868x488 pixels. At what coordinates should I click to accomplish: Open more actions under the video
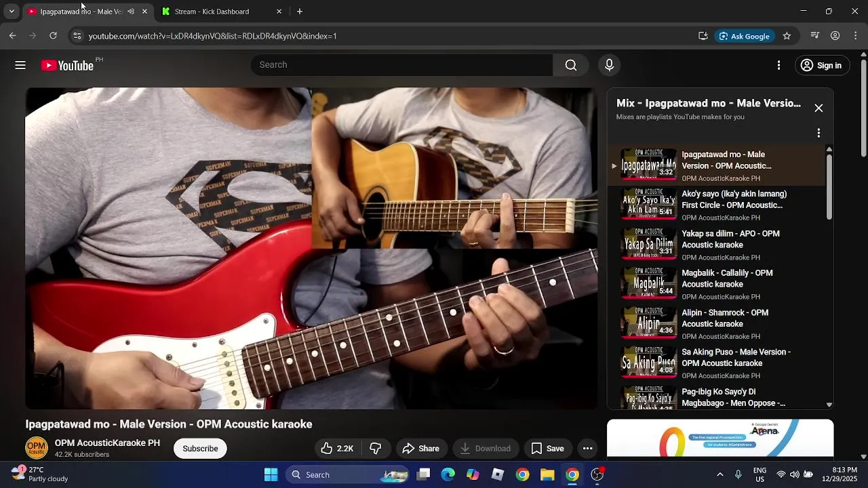click(587, 449)
